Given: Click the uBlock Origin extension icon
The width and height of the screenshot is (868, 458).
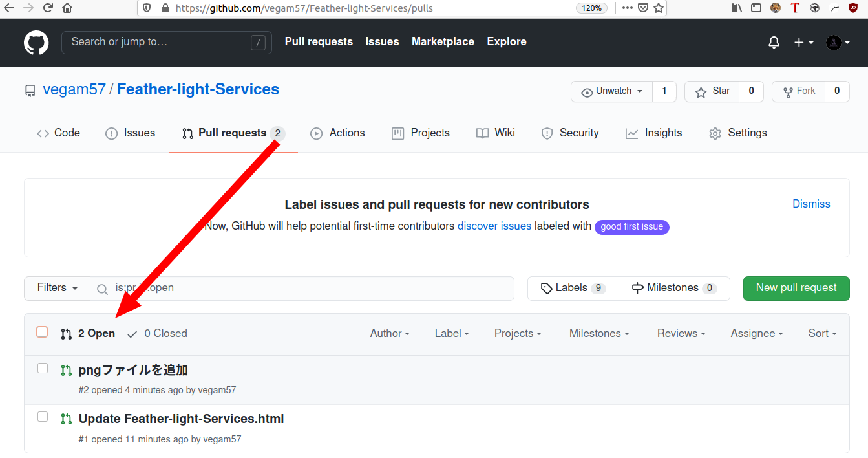Looking at the screenshot, I should [852, 8].
